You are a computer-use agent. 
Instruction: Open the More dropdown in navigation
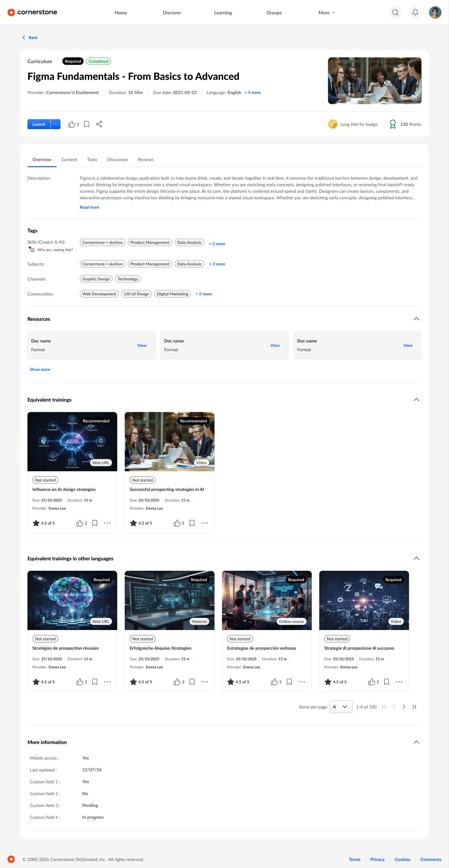click(326, 13)
